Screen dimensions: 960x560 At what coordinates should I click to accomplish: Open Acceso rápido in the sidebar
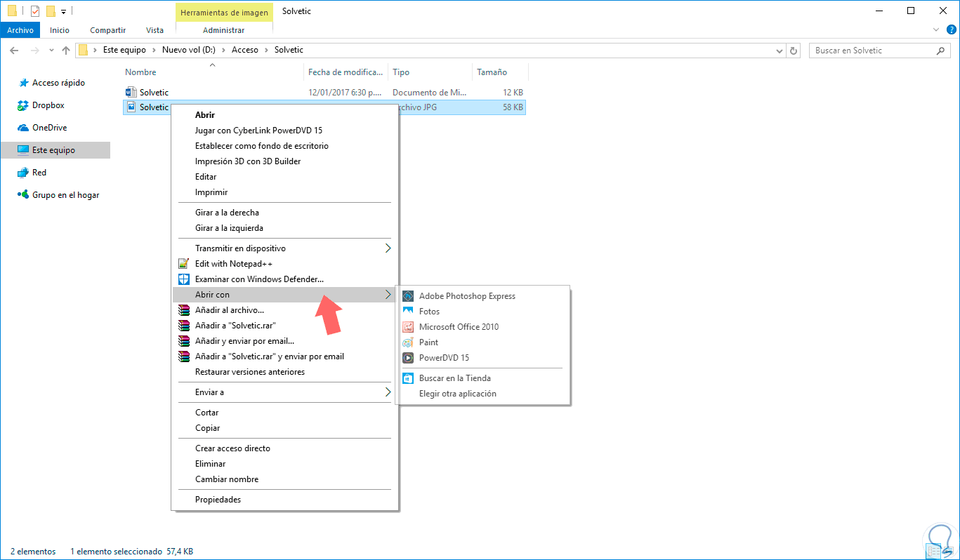pyautogui.click(x=58, y=83)
